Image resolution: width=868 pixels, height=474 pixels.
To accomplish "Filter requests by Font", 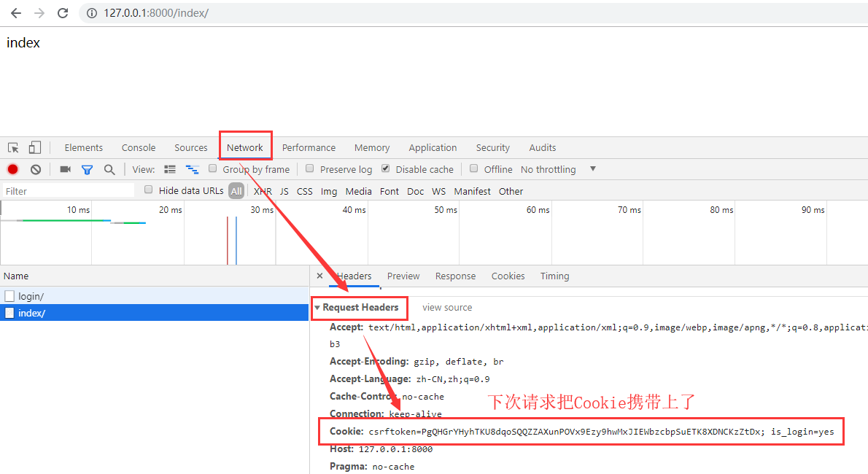I will pyautogui.click(x=390, y=192).
